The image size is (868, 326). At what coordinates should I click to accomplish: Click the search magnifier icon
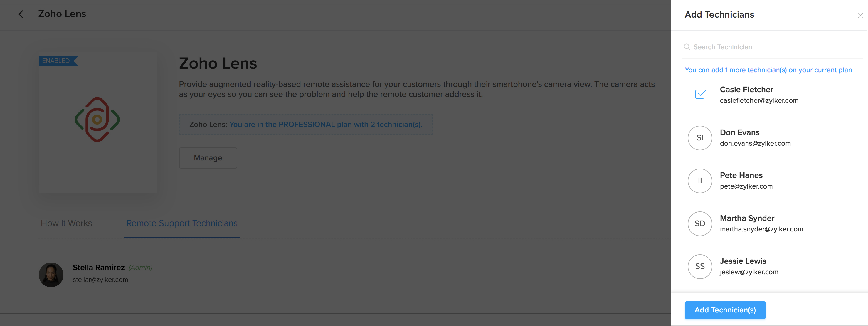click(687, 47)
